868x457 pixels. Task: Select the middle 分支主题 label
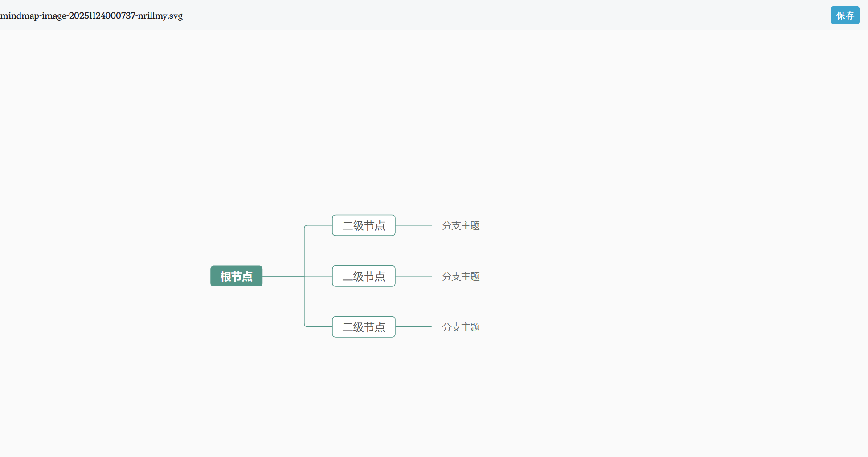click(x=461, y=277)
